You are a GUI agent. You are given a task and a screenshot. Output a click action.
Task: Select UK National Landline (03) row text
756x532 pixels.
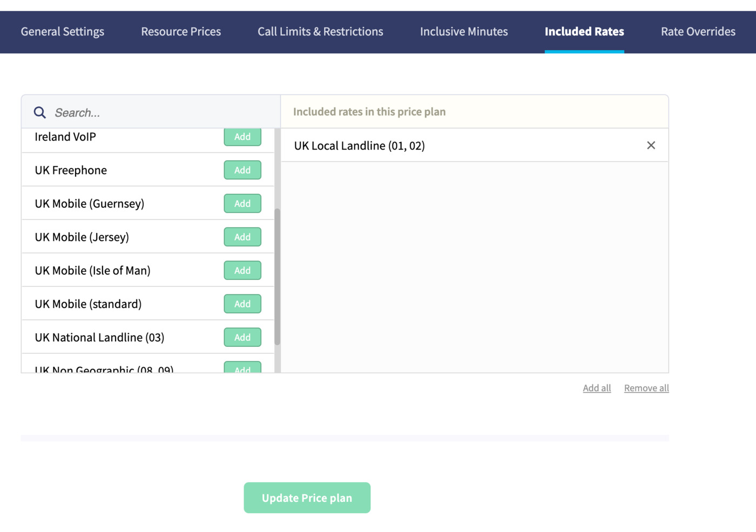point(99,338)
